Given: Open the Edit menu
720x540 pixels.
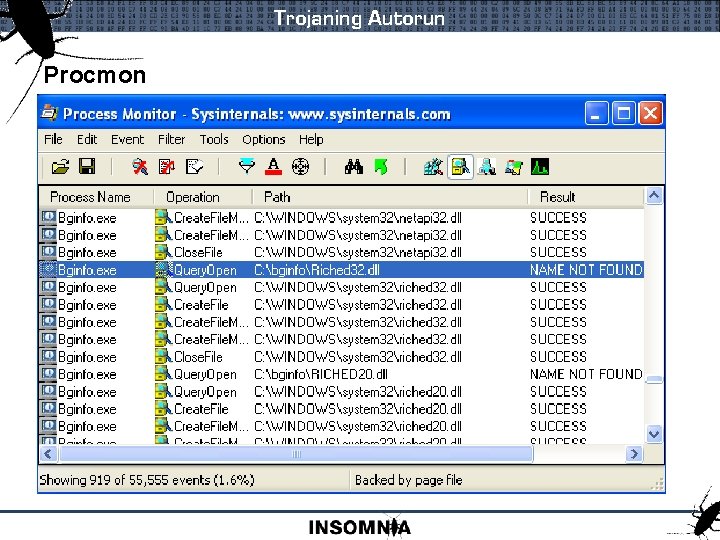Looking at the screenshot, I should point(87,139).
